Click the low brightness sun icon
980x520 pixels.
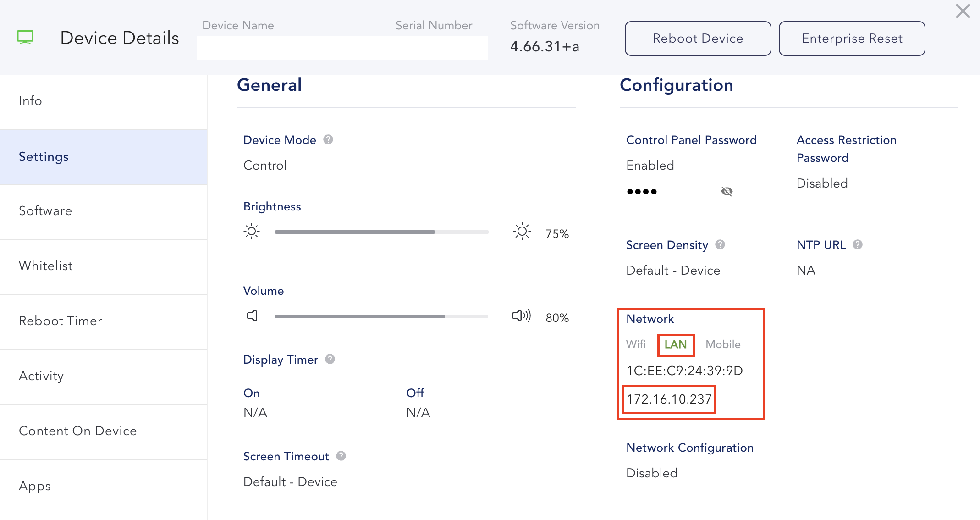click(252, 231)
